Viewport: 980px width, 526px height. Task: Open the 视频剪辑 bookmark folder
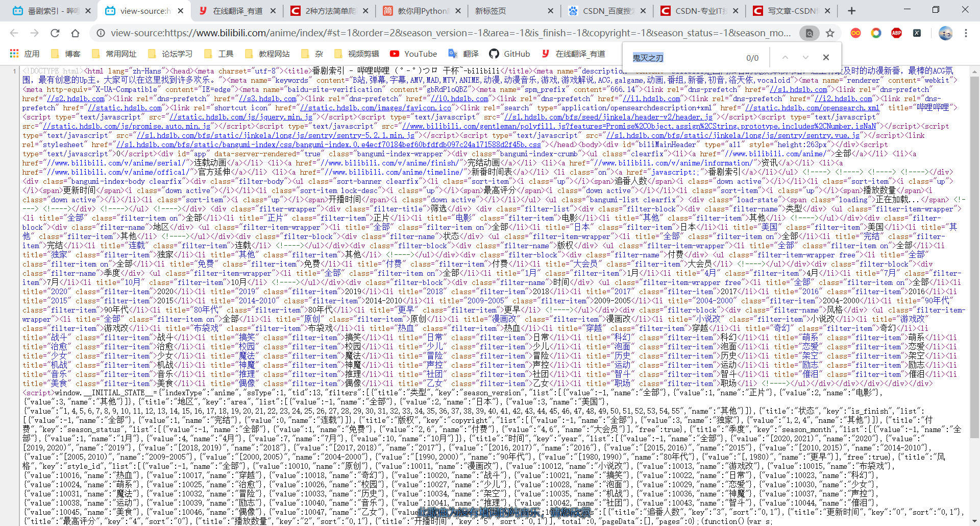[x=357, y=54]
